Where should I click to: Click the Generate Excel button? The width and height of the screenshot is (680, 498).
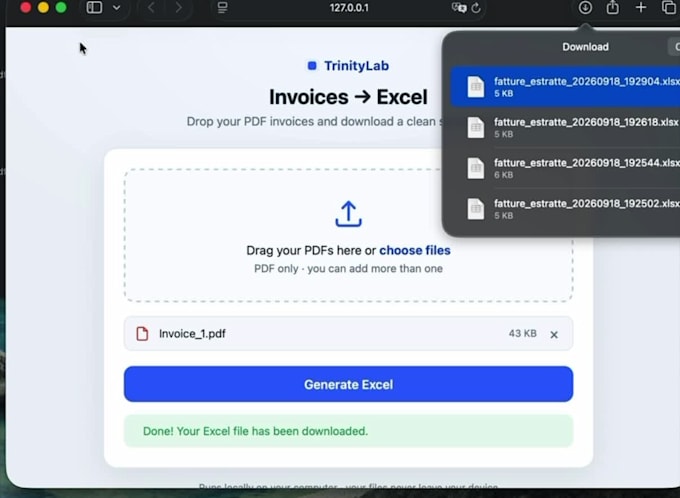click(x=348, y=384)
